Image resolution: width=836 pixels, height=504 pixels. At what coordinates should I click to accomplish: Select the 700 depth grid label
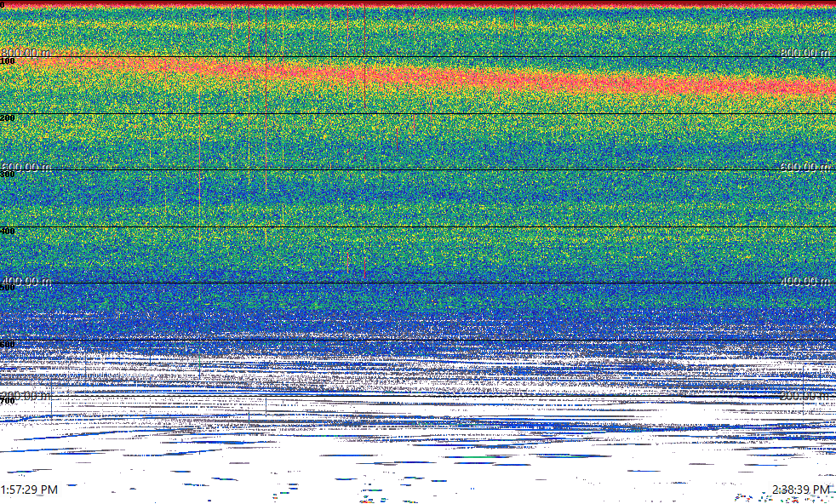tap(8, 400)
